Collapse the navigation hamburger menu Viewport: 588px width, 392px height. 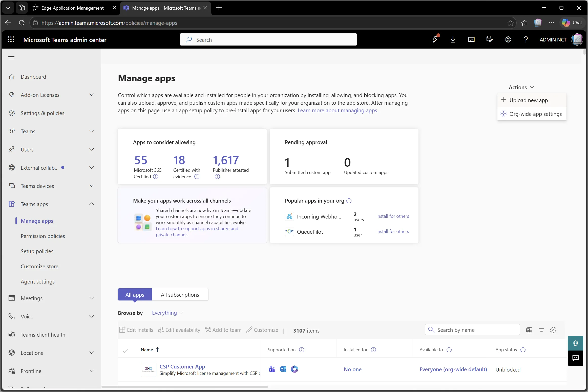click(11, 58)
